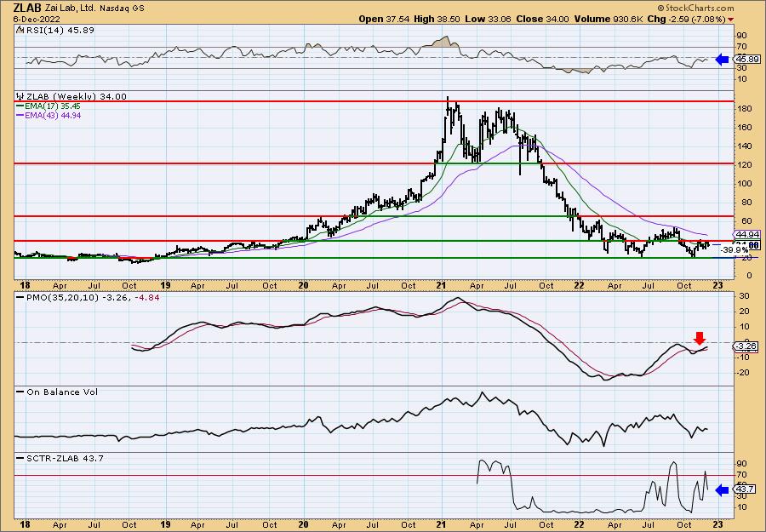Click the Open 37.54 value
This screenshot has width=766, height=532.
pos(385,19)
